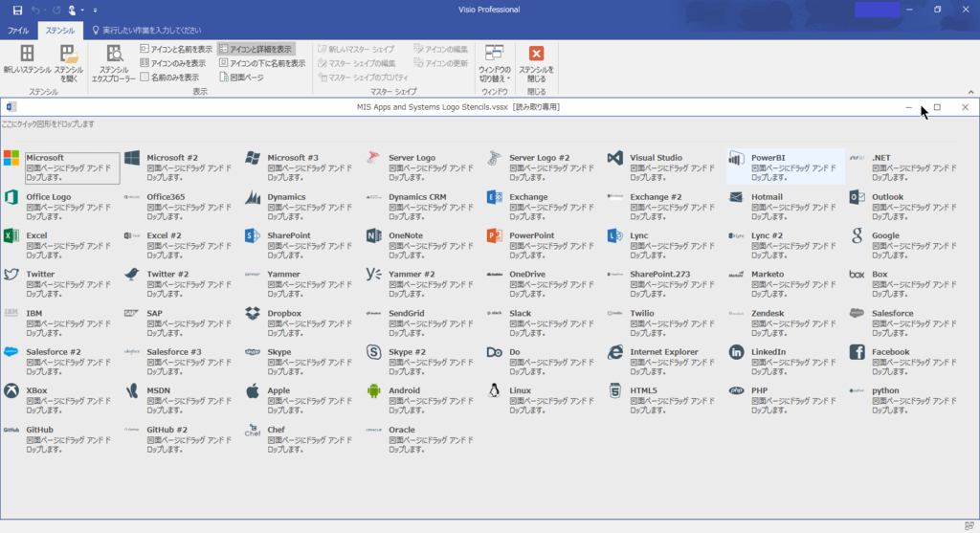This screenshot has width=980, height=533.
Task: Select the ステンシル ribbon tab
Action: 59,30
